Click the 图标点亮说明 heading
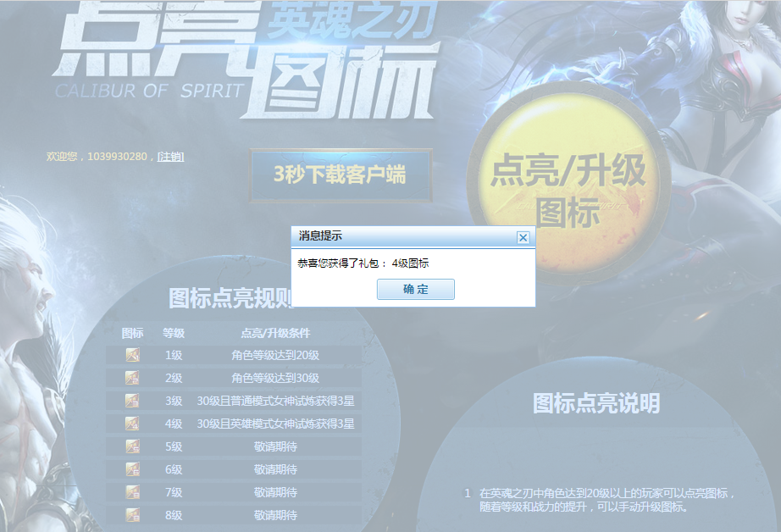 (596, 403)
